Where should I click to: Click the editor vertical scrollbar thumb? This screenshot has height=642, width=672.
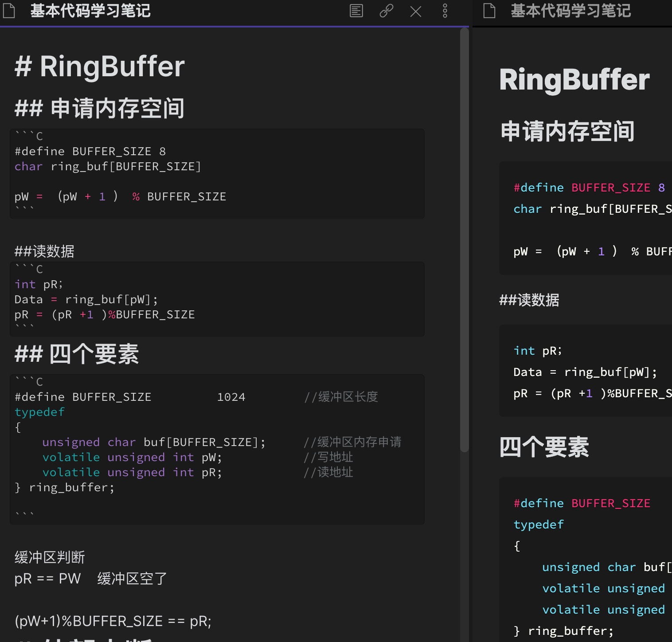[x=464, y=239]
